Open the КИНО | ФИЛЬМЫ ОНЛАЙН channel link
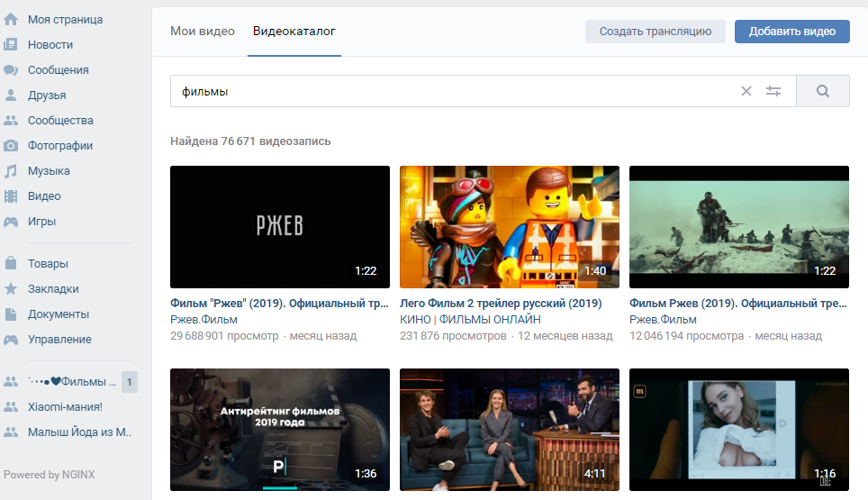Screen dimensions: 868x500 [470, 320]
